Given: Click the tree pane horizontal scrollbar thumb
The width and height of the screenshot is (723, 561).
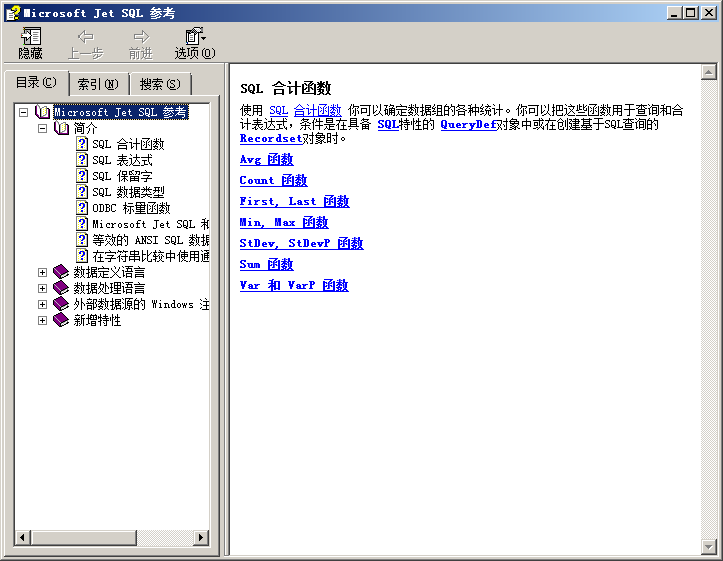Looking at the screenshot, I should click(83, 537).
